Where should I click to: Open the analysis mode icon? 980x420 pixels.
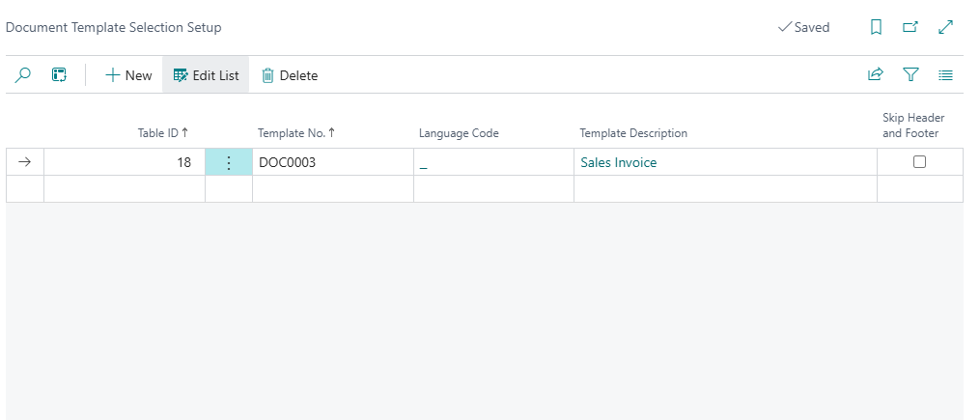tap(59, 75)
